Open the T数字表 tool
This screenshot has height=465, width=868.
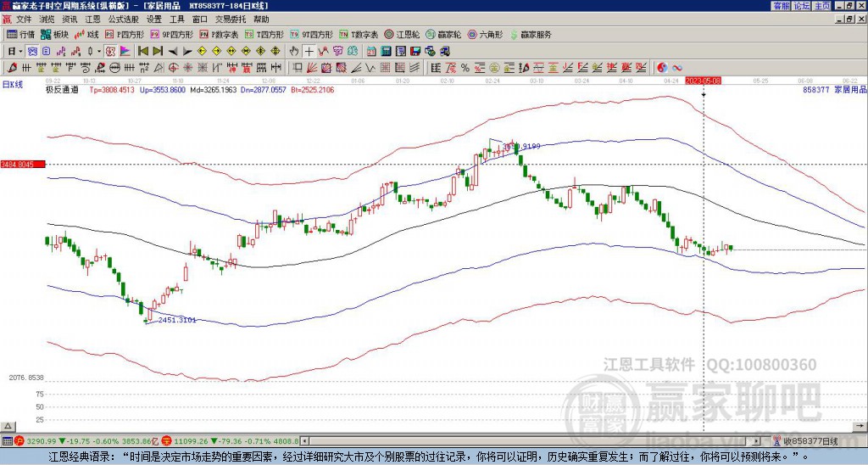point(359,34)
